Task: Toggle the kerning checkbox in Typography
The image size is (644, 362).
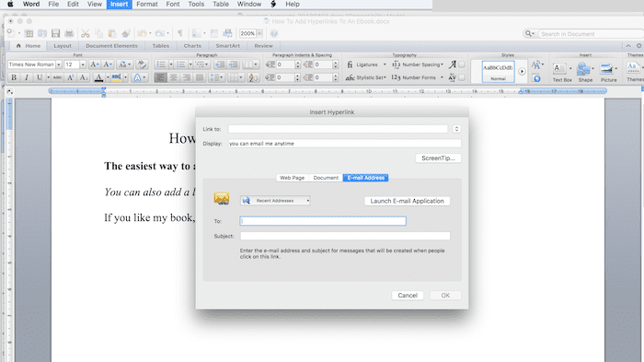Action: tap(462, 77)
